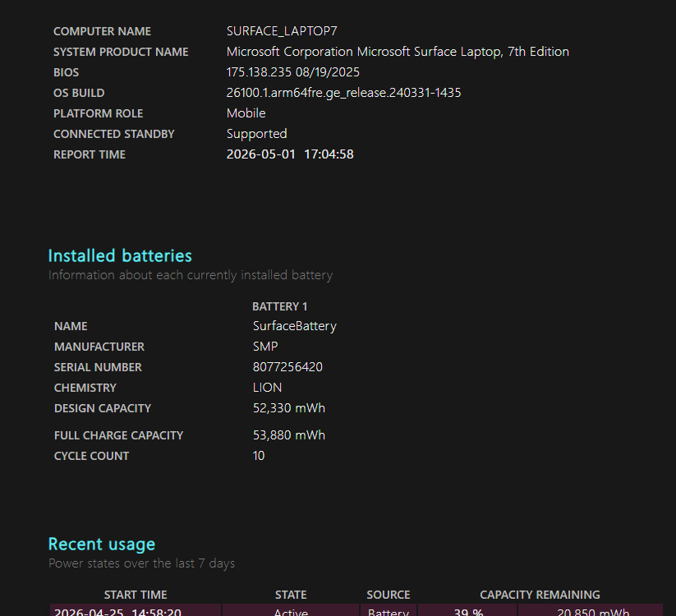Click the Recent usage heading
Screen dimensions: 676x616
click(102, 545)
